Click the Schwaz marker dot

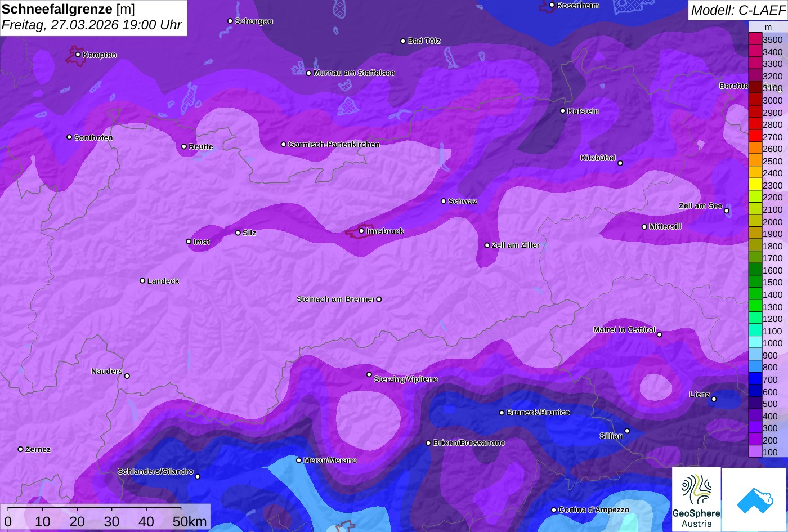(444, 201)
